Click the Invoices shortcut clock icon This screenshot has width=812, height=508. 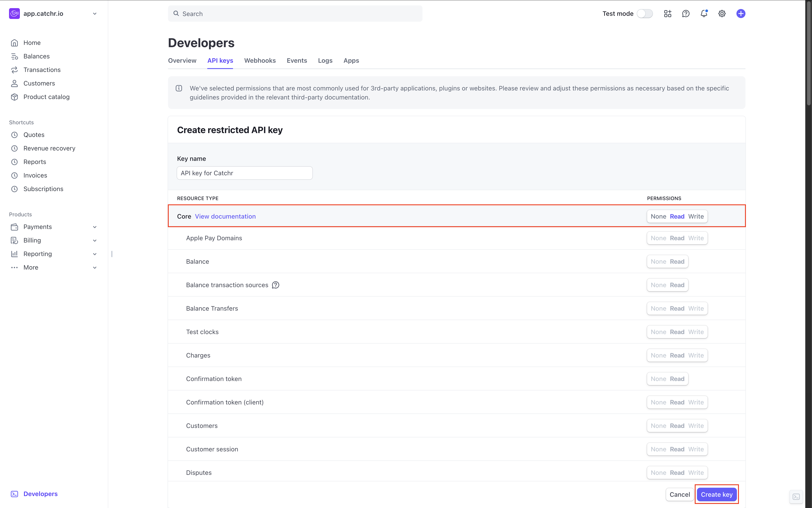pos(14,175)
